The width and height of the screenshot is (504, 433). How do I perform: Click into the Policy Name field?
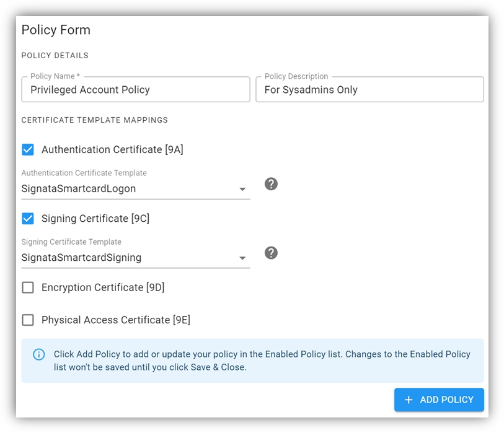(135, 90)
